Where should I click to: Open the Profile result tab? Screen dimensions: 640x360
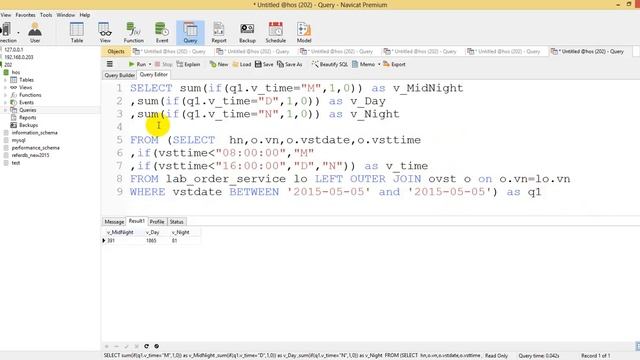(x=157, y=222)
